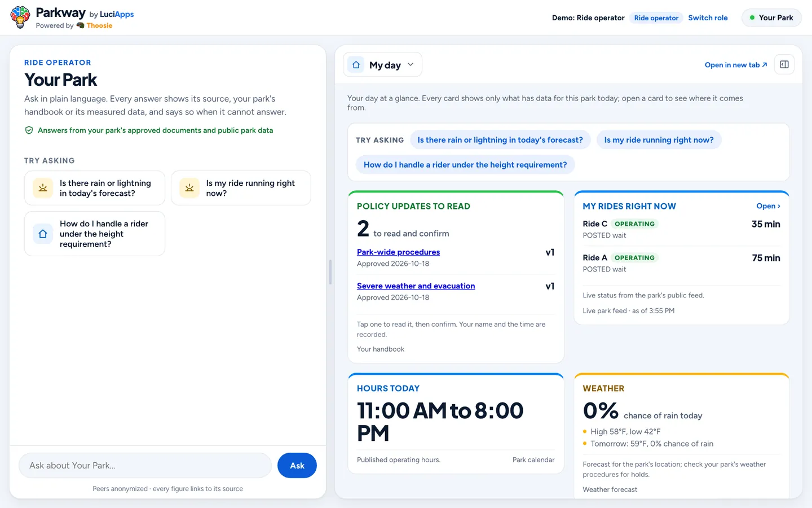This screenshot has width=812, height=508.
Task: Click sun icon on rain or lightning card
Action: (43, 188)
